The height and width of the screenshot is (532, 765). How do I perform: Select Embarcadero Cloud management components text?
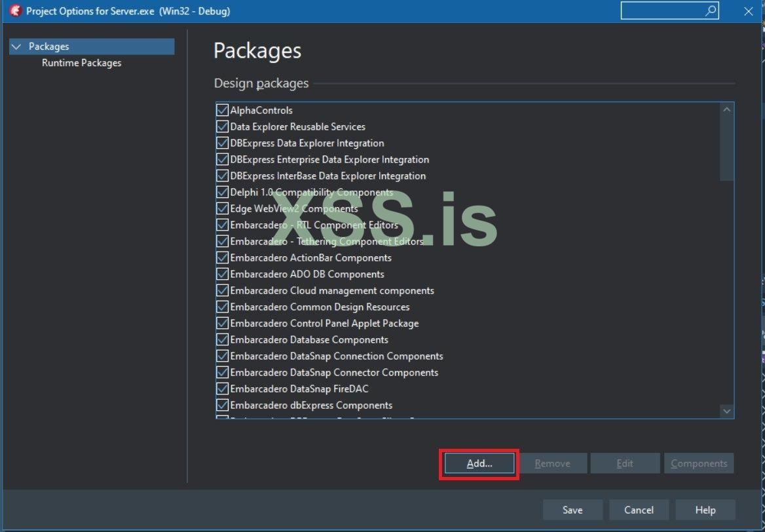point(332,290)
